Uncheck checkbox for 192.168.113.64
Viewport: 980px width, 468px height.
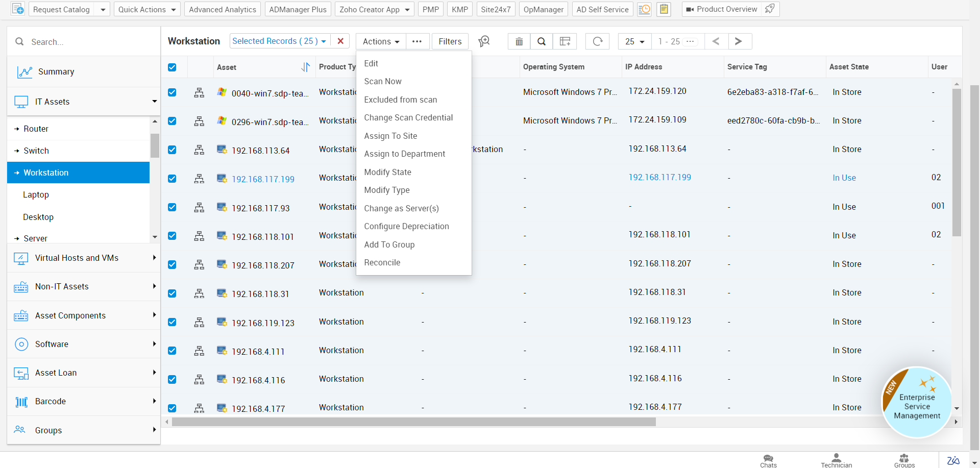coord(172,150)
